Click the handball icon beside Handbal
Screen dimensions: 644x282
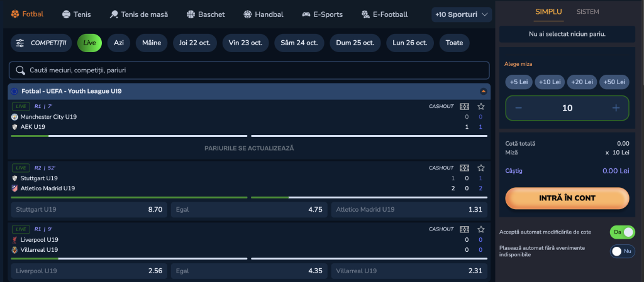247,14
